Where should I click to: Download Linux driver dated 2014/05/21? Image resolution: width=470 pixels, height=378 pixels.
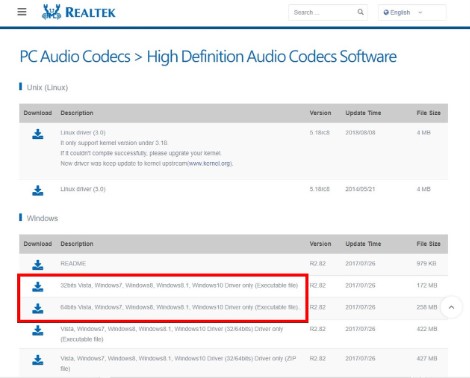[x=38, y=191]
